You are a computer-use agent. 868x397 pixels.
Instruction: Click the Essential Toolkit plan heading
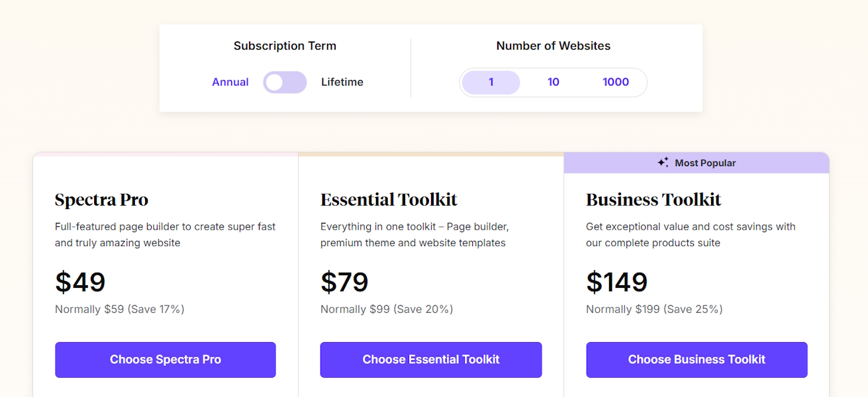(389, 199)
